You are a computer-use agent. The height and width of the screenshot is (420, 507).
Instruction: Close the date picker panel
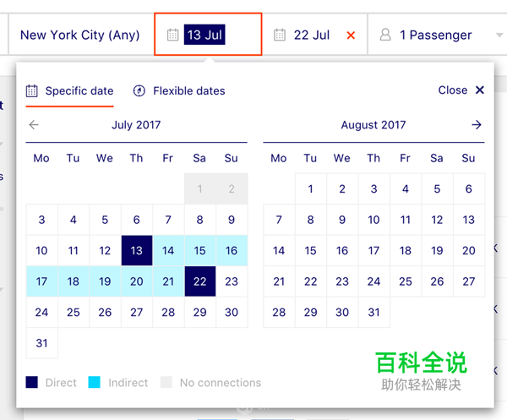click(461, 90)
